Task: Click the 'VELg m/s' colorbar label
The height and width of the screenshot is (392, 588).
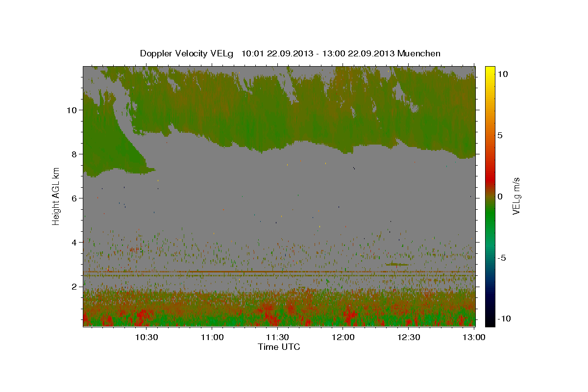Action: pos(516,196)
